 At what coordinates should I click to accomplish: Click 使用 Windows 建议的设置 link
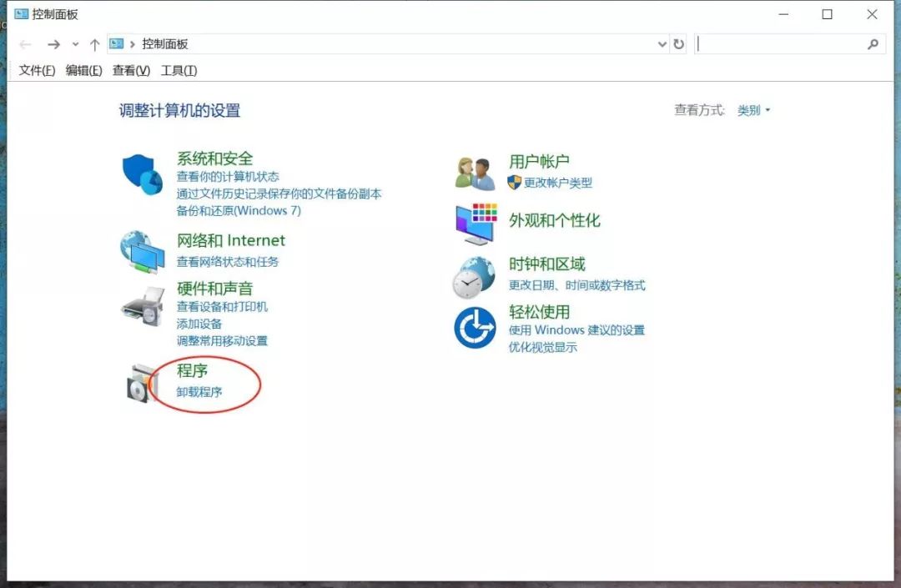(x=576, y=330)
